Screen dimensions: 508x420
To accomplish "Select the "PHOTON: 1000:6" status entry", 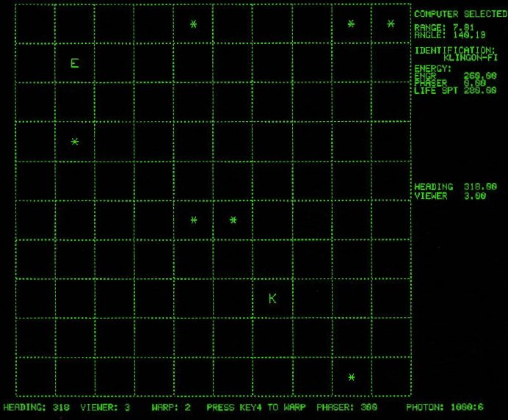I will [x=445, y=407].
